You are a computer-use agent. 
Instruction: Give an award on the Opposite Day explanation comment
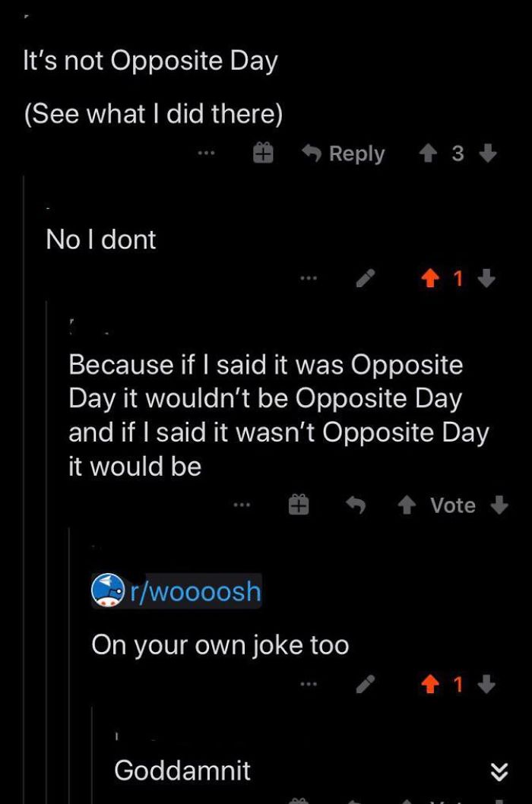pos(299,504)
